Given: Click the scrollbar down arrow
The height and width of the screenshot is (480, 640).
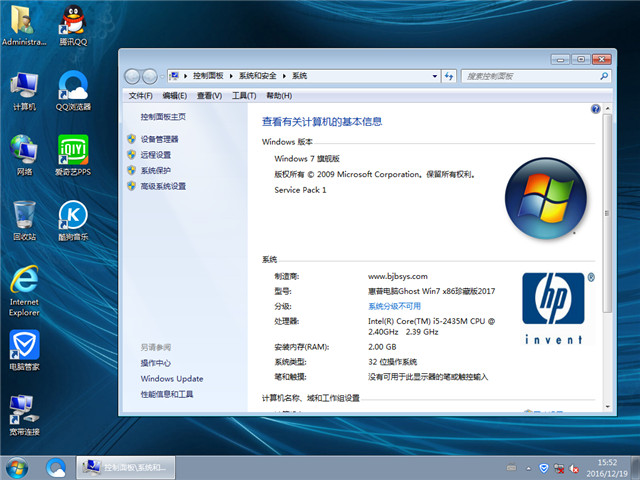Looking at the screenshot, I should (x=607, y=407).
